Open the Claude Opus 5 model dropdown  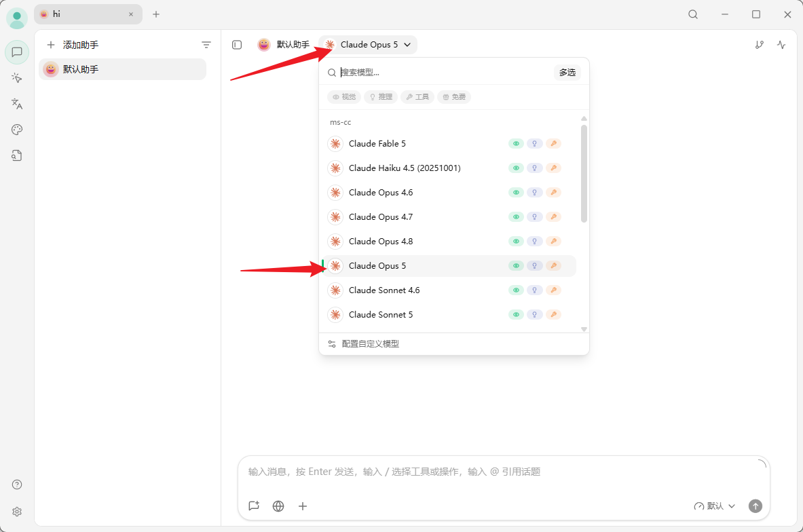[x=368, y=45]
